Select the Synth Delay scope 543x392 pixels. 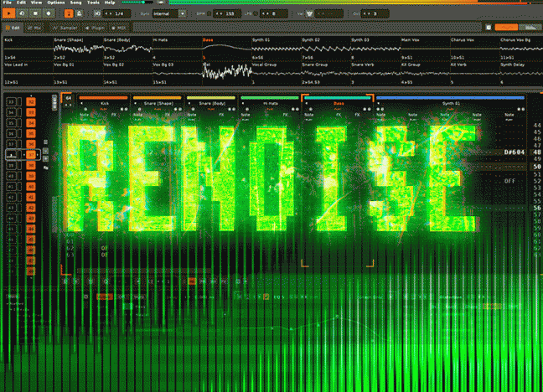click(x=521, y=74)
